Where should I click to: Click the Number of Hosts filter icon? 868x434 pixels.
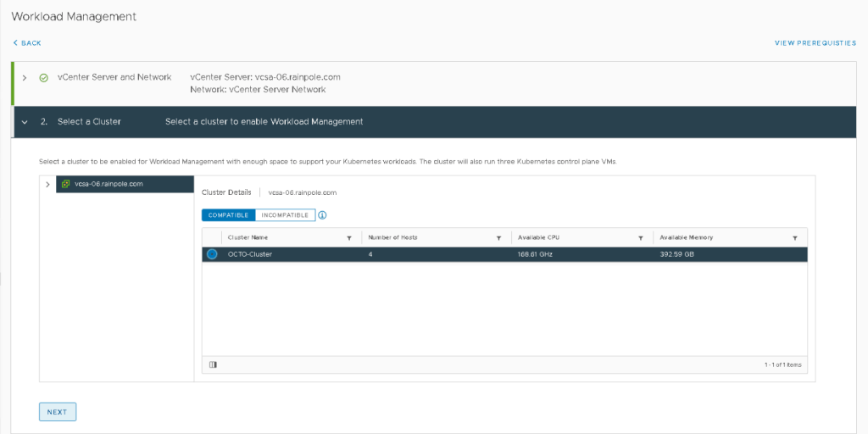coord(499,238)
